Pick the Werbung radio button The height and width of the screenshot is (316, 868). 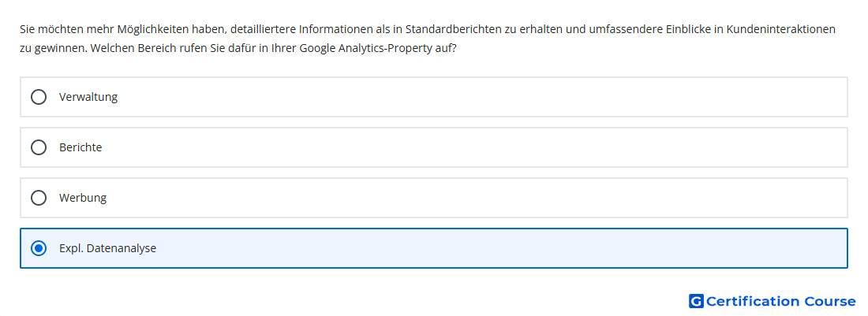38,198
